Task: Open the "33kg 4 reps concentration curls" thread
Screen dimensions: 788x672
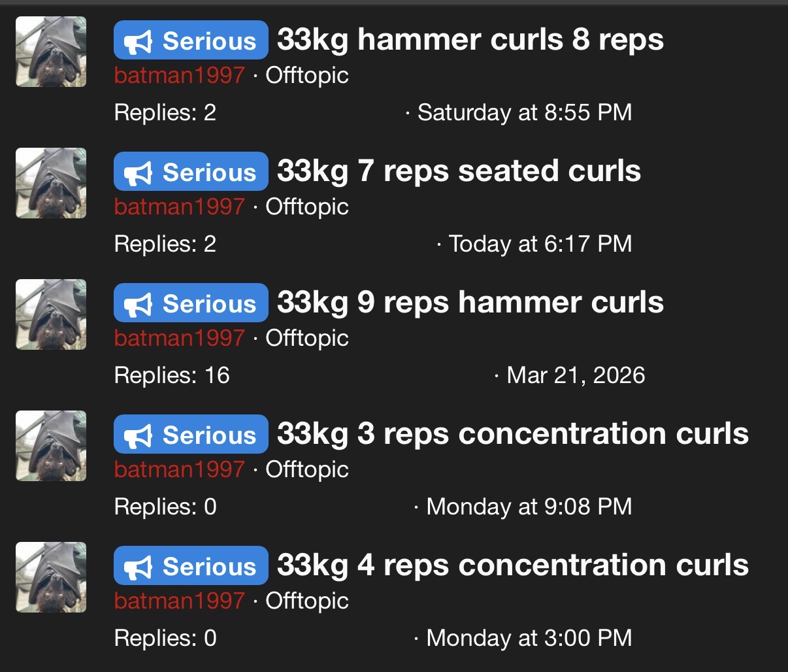Action: pyautogui.click(x=512, y=565)
